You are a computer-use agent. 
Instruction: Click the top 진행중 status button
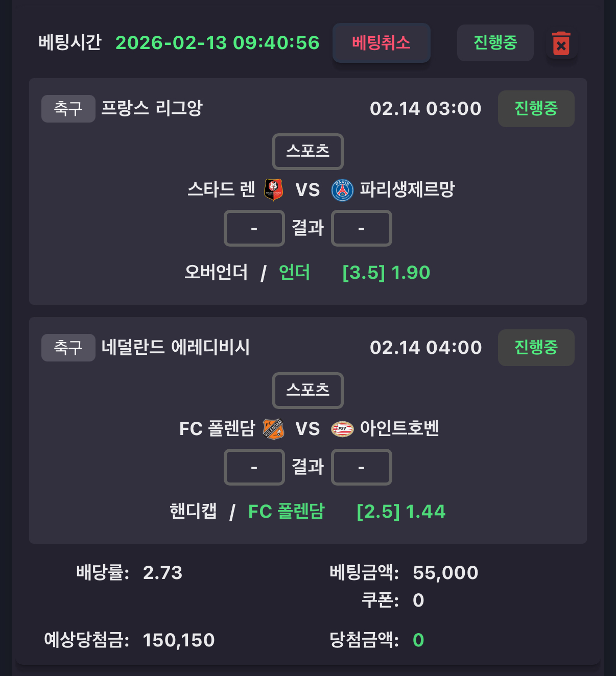click(495, 43)
